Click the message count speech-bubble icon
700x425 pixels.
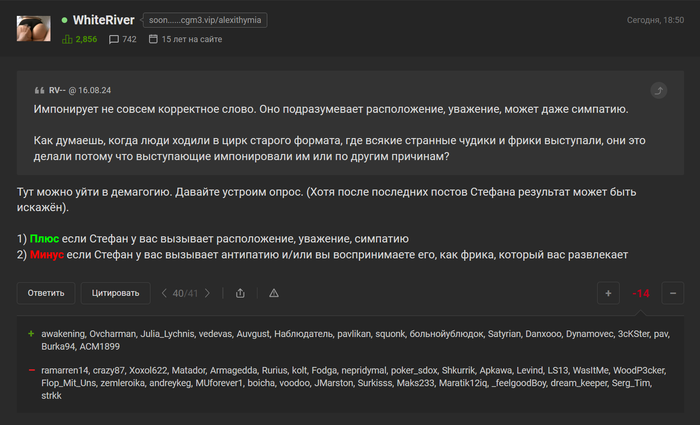pos(114,39)
